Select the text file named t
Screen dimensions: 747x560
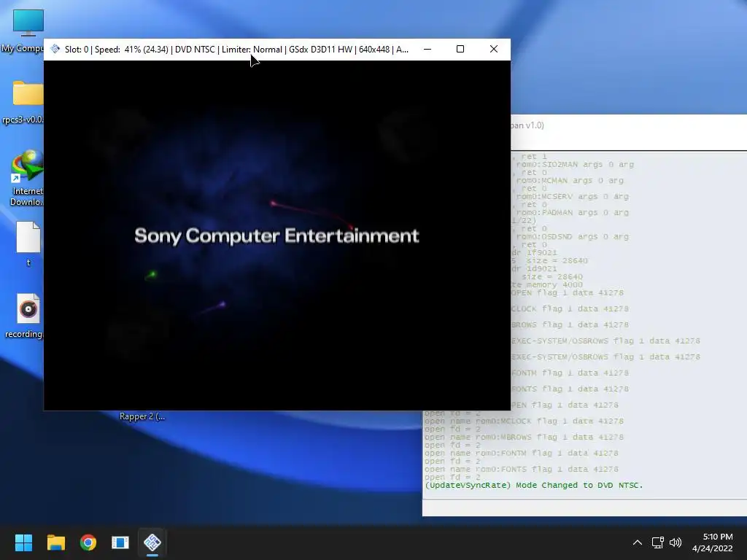[28, 244]
